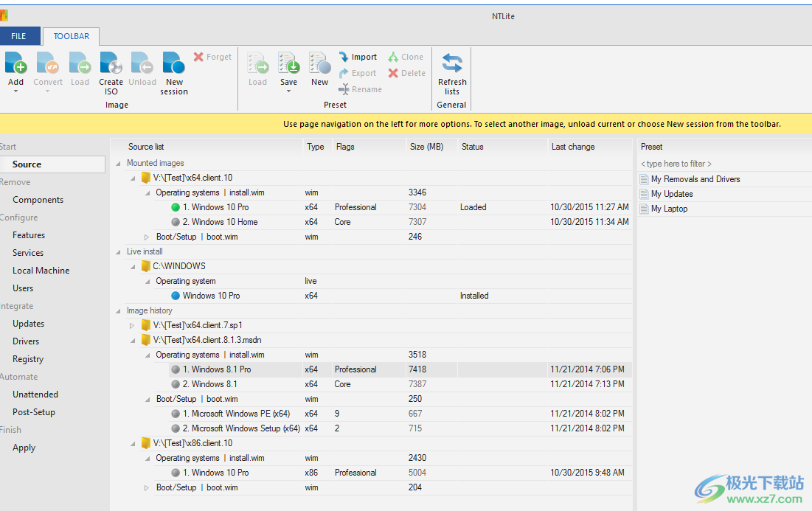Collapse V:\[Test]\x64.client.8.1.3.msdn node

(x=133, y=341)
